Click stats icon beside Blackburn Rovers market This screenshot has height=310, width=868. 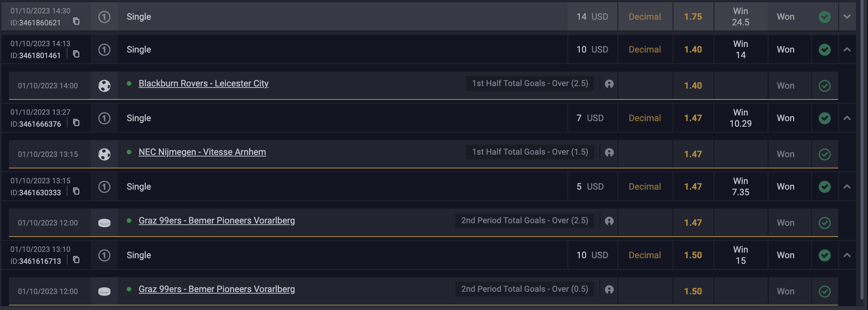[609, 84]
